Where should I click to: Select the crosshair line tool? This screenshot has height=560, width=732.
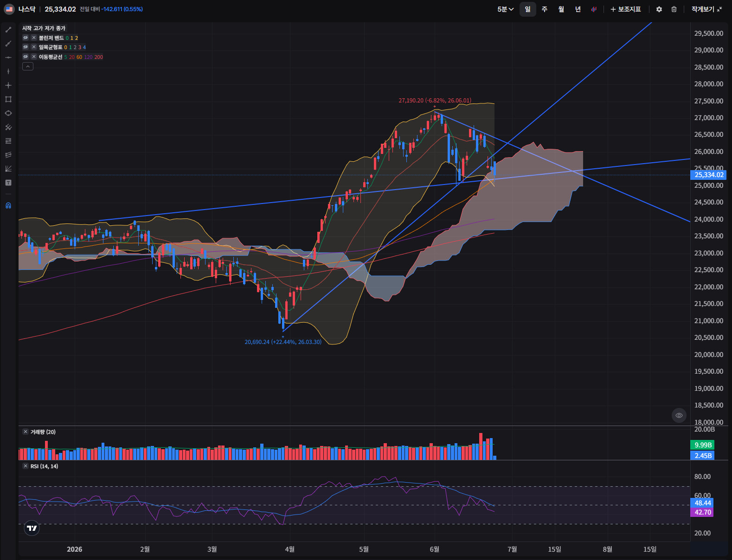click(x=8, y=85)
